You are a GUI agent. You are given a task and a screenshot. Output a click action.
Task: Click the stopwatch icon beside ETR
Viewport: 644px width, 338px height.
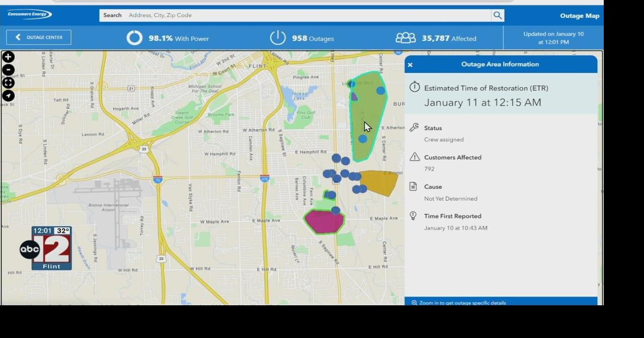click(415, 87)
